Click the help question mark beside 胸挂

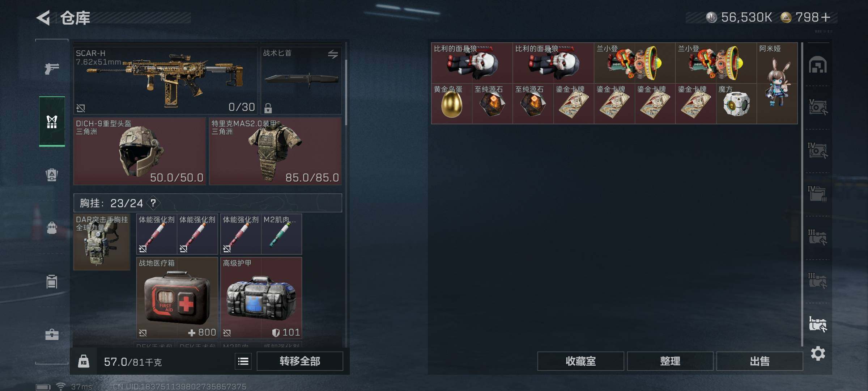pos(153,203)
